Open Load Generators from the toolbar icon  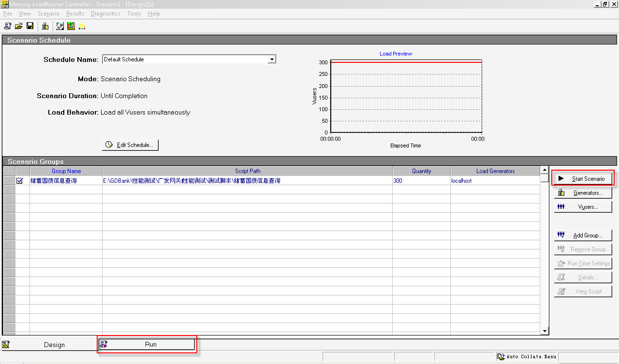[45, 26]
